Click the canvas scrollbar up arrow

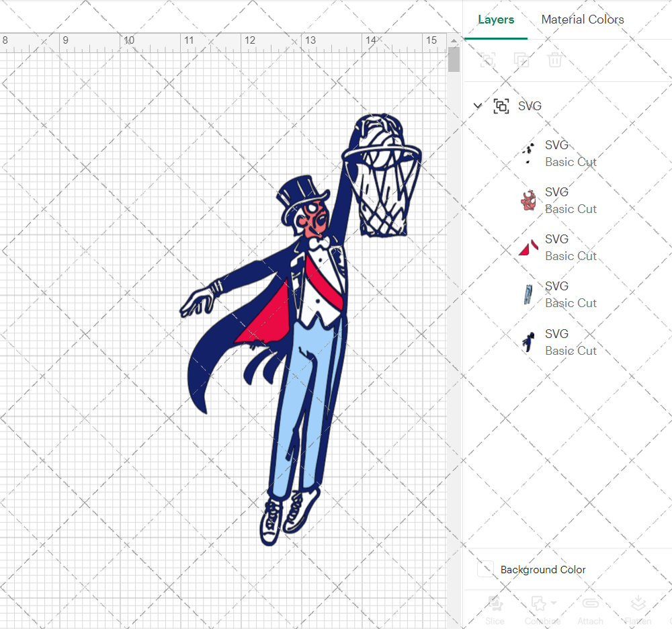pos(454,41)
